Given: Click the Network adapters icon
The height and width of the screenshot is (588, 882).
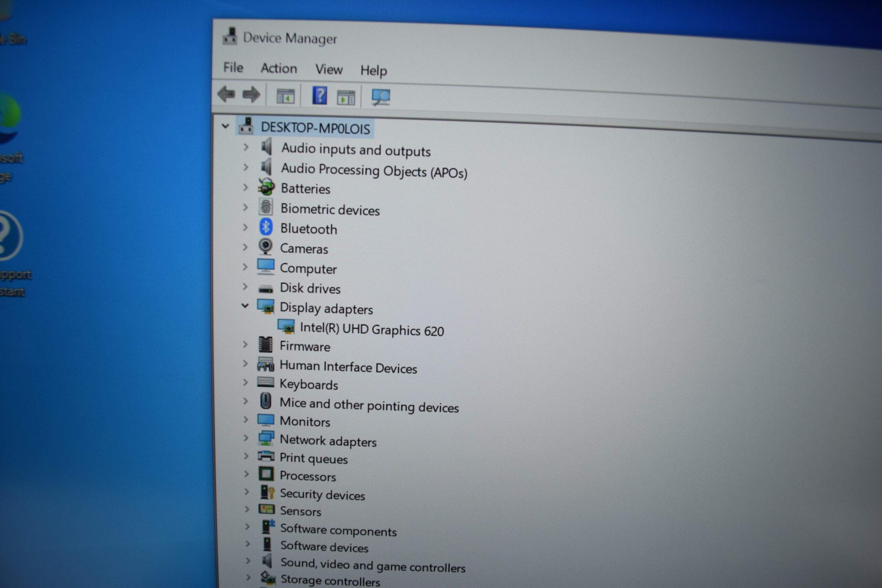Looking at the screenshot, I should (x=266, y=437).
